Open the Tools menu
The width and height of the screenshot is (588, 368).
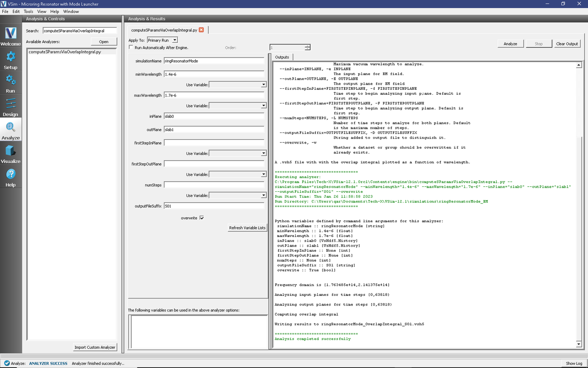[28, 11]
